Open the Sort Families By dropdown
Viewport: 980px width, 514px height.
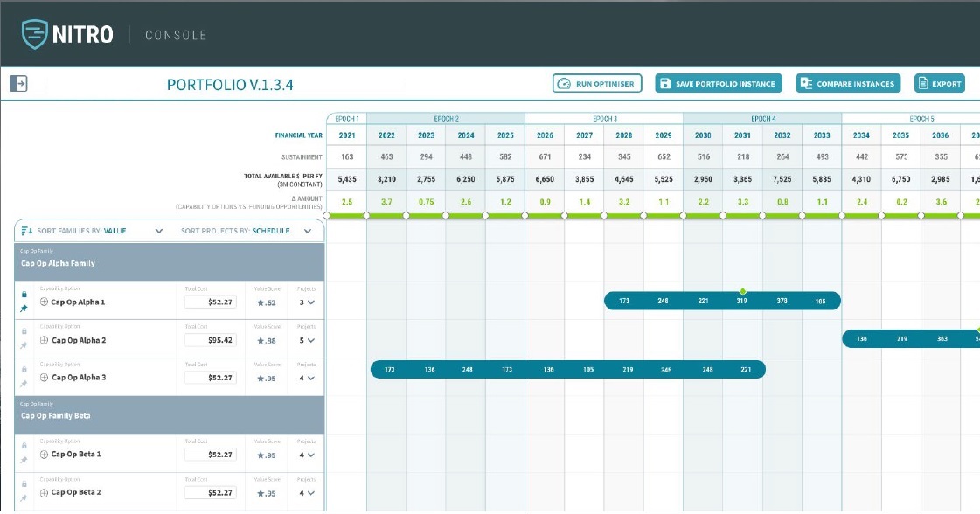pos(159,231)
